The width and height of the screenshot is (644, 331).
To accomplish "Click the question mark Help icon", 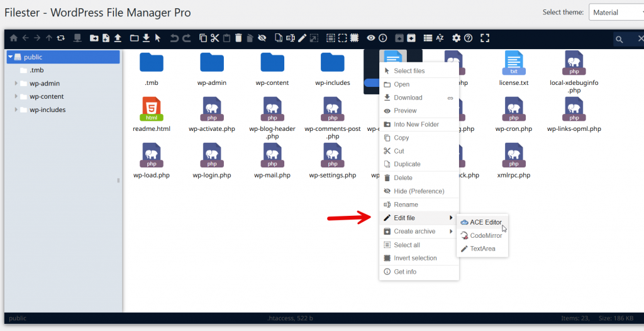I will (468, 38).
